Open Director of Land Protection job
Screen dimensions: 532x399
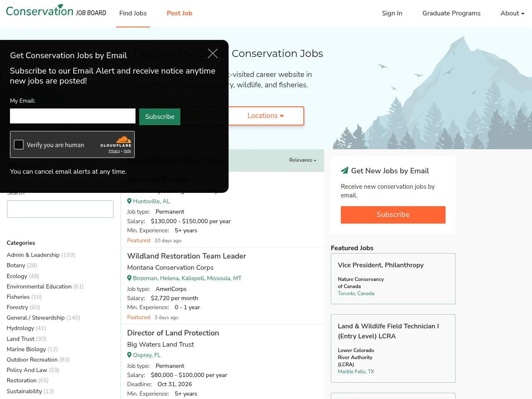173,333
